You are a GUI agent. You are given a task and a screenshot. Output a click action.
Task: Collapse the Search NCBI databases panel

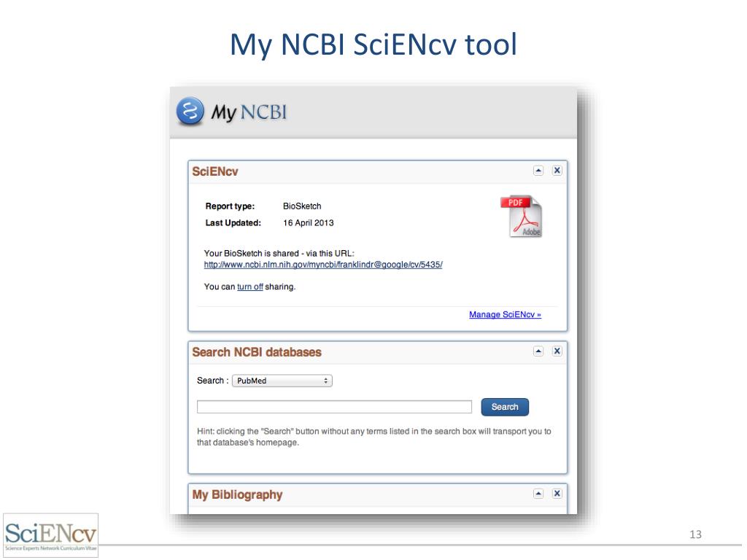(538, 351)
